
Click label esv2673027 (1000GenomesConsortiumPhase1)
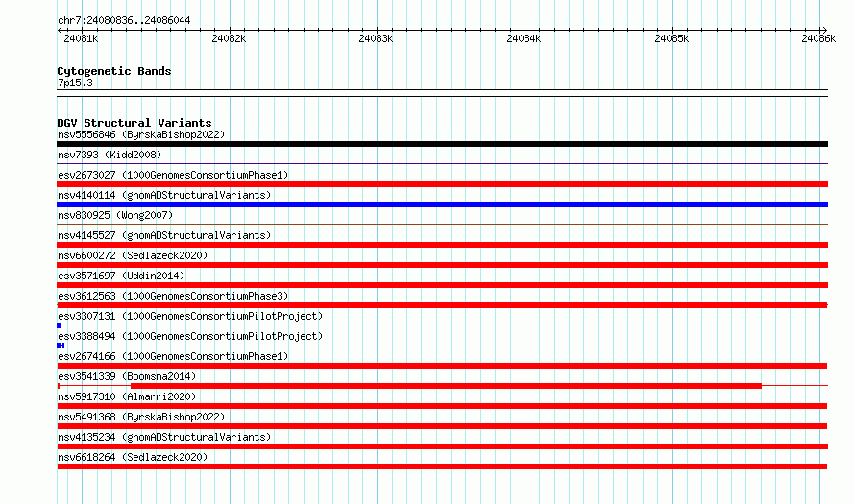coord(173,175)
